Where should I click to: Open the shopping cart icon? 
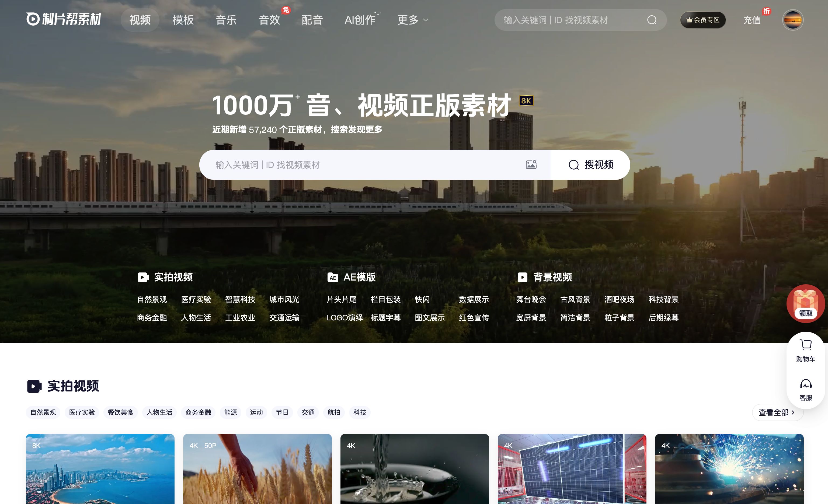pos(805,345)
